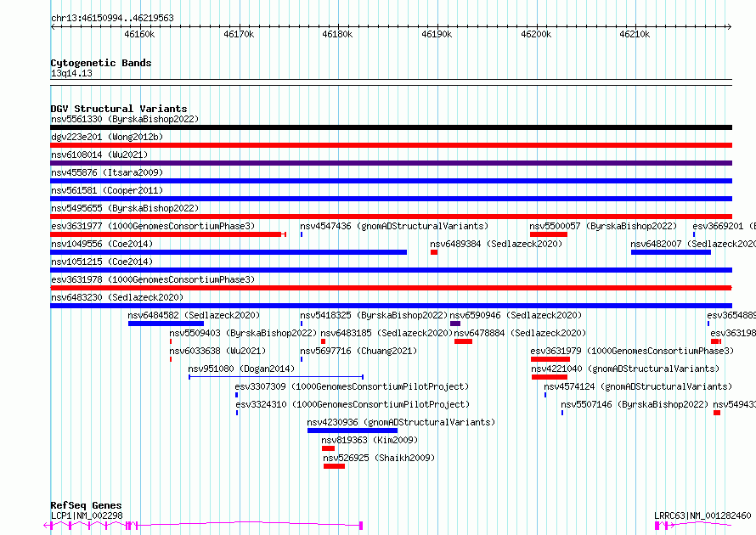The width and height of the screenshot is (756, 535).
Task: Select the magenta LCP1 gene structure glyph
Action: coord(203,526)
